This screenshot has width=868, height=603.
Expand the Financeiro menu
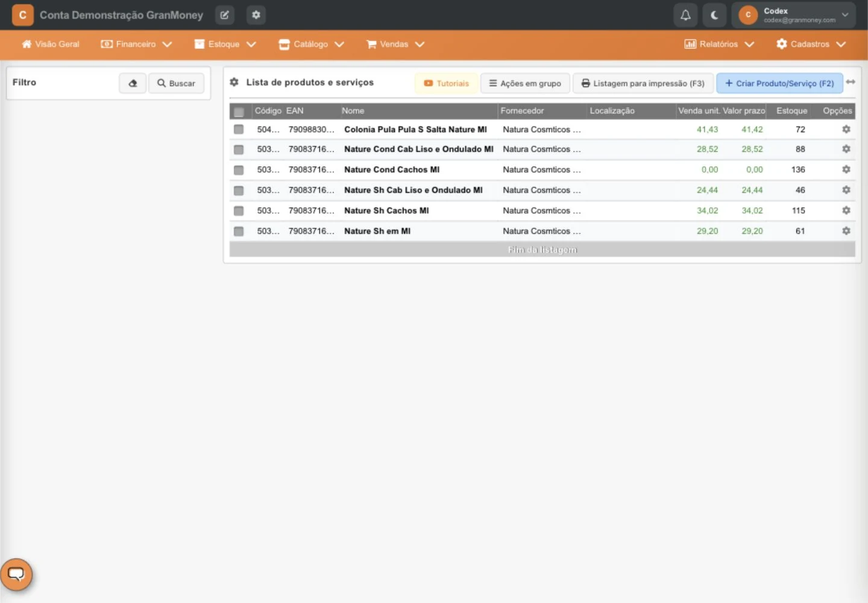[x=136, y=44]
